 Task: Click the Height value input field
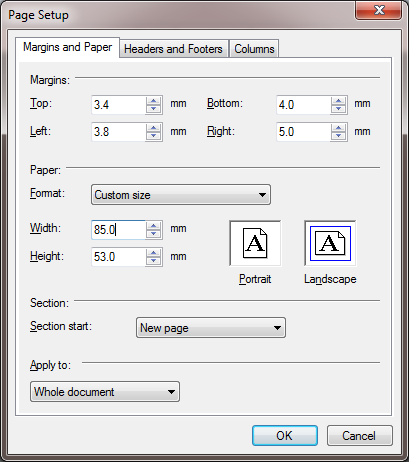119,257
